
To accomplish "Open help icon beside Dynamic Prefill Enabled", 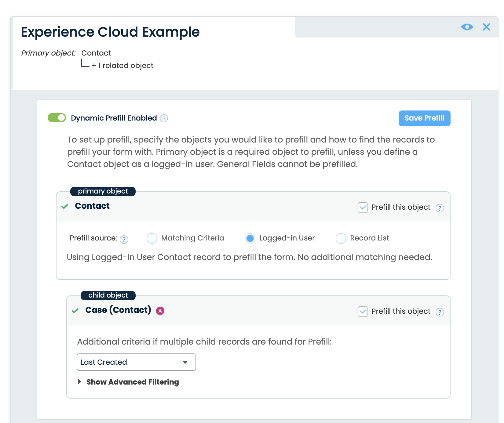I will [164, 118].
